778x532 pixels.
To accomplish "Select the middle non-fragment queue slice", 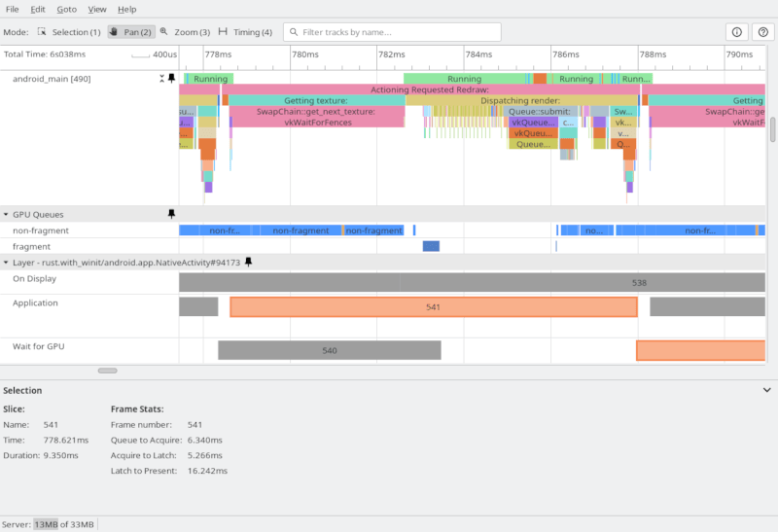I will tap(301, 231).
